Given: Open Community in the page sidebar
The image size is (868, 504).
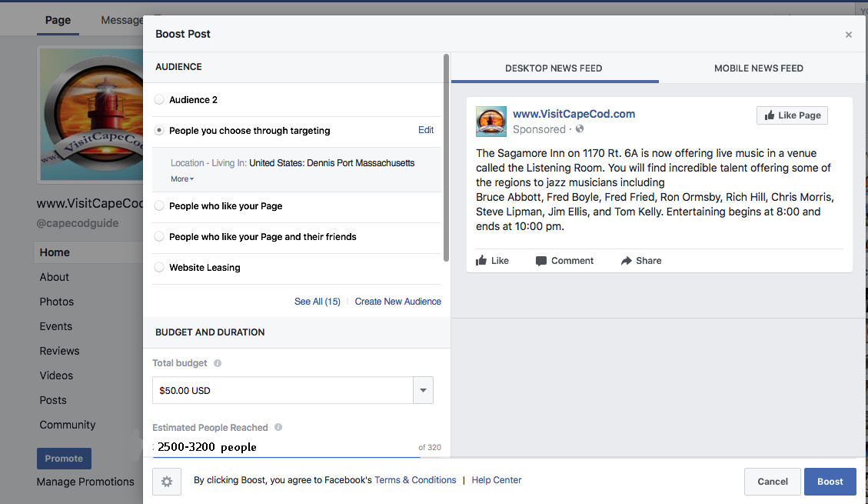Looking at the screenshot, I should [68, 425].
